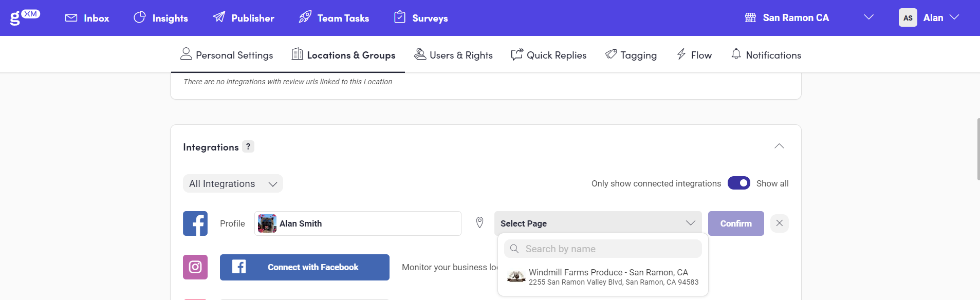Viewport: 980px width, 300px height.
Task: Open the Select Page dropdown
Action: click(598, 223)
